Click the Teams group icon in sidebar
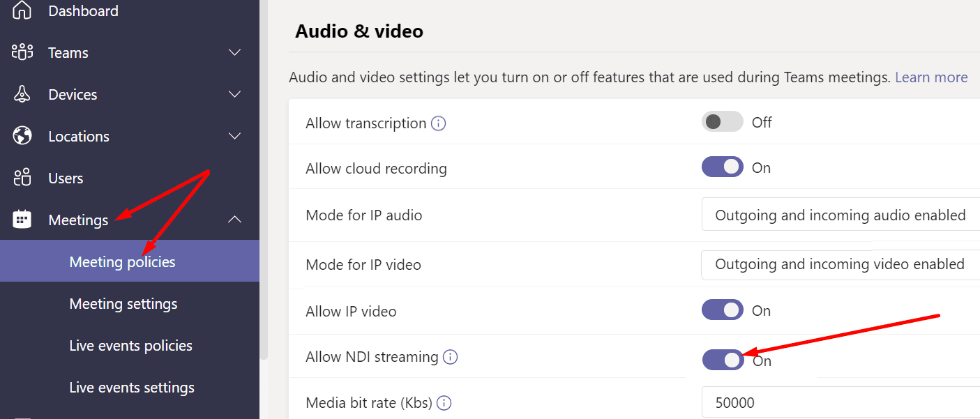Viewport: 980px width, 419px height. pos(22,52)
